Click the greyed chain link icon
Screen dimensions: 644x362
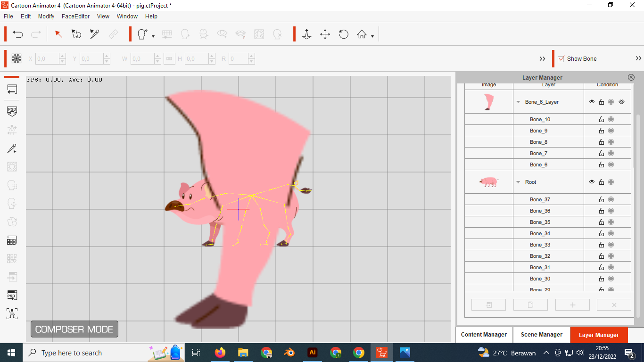(x=113, y=34)
